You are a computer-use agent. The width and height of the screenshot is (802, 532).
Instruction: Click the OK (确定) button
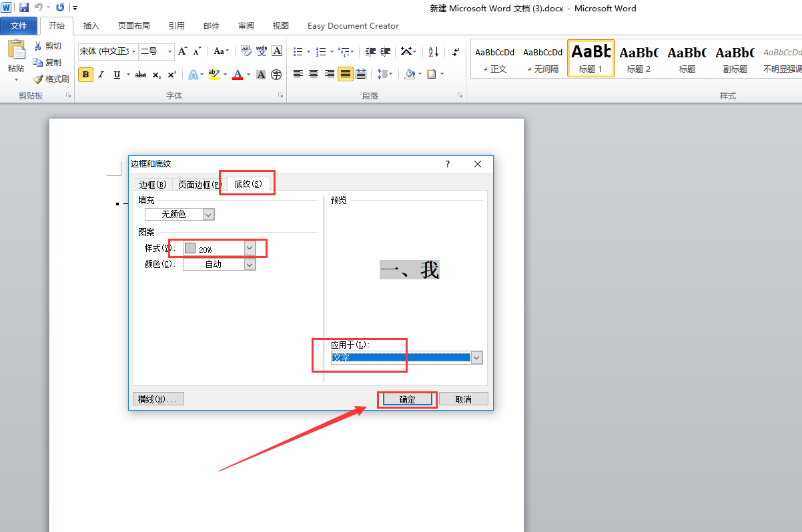click(x=407, y=399)
